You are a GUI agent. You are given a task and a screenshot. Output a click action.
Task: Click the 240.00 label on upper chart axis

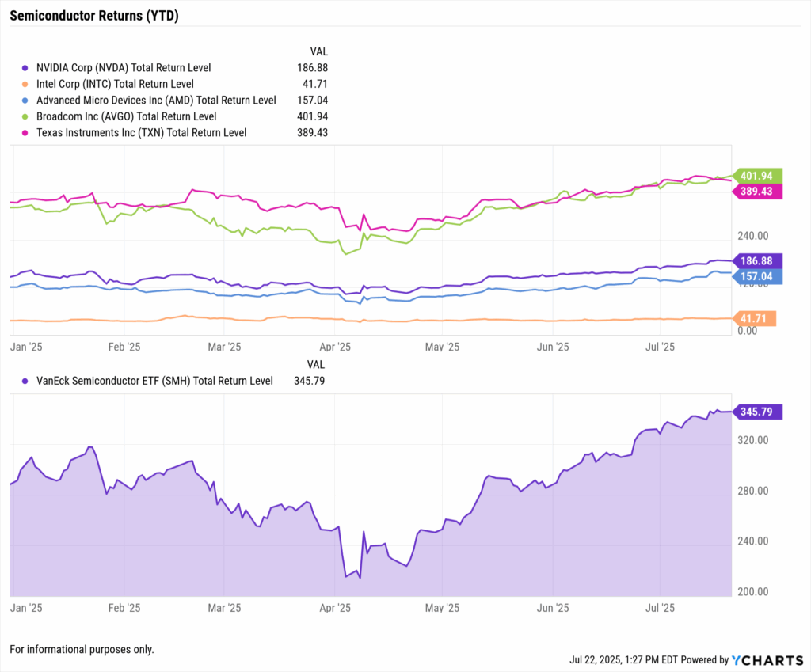(753, 236)
